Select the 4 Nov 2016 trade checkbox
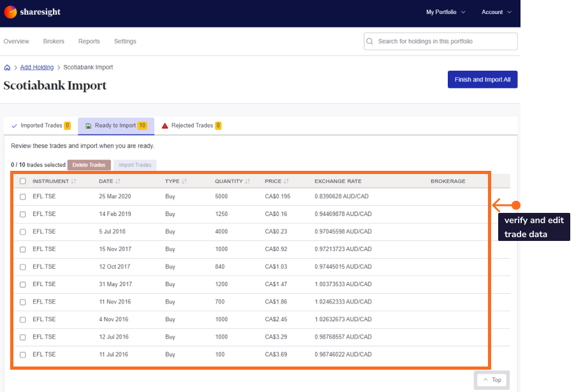 coord(23,320)
